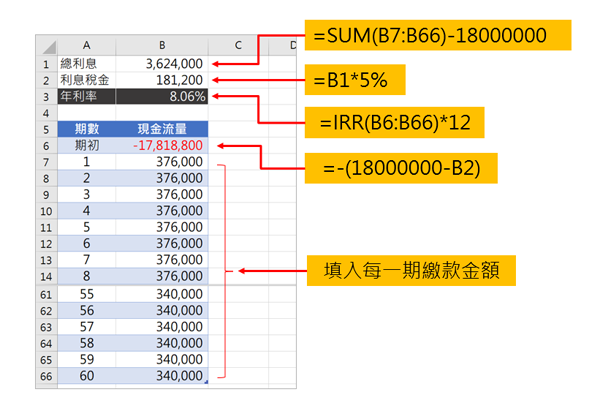Select the 340,000 cell in row 66
The height and width of the screenshot is (403, 600).
(x=162, y=375)
